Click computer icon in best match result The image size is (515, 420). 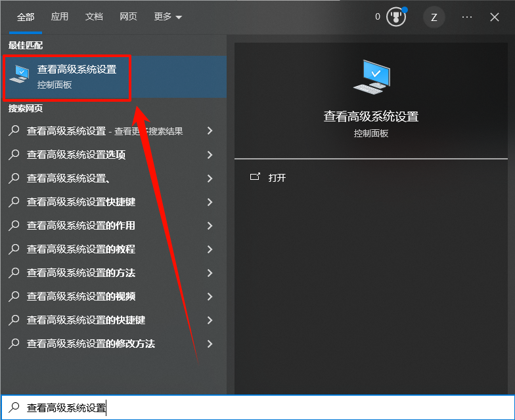20,74
